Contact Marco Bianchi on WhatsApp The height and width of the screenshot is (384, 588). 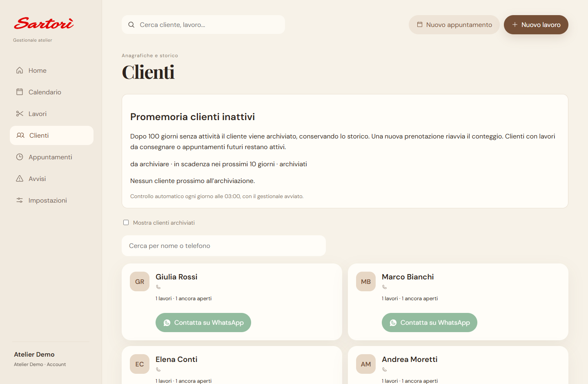pos(430,323)
